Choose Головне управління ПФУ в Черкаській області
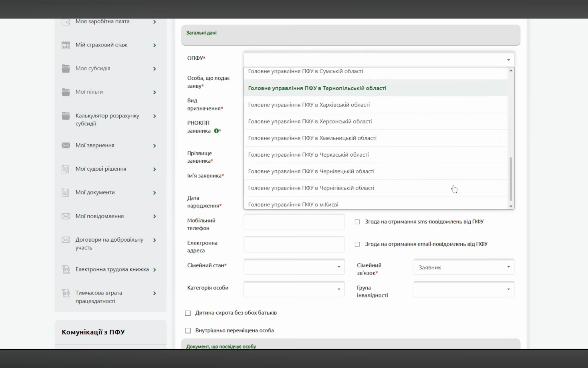Image resolution: width=588 pixels, height=368 pixels. [x=308, y=155]
